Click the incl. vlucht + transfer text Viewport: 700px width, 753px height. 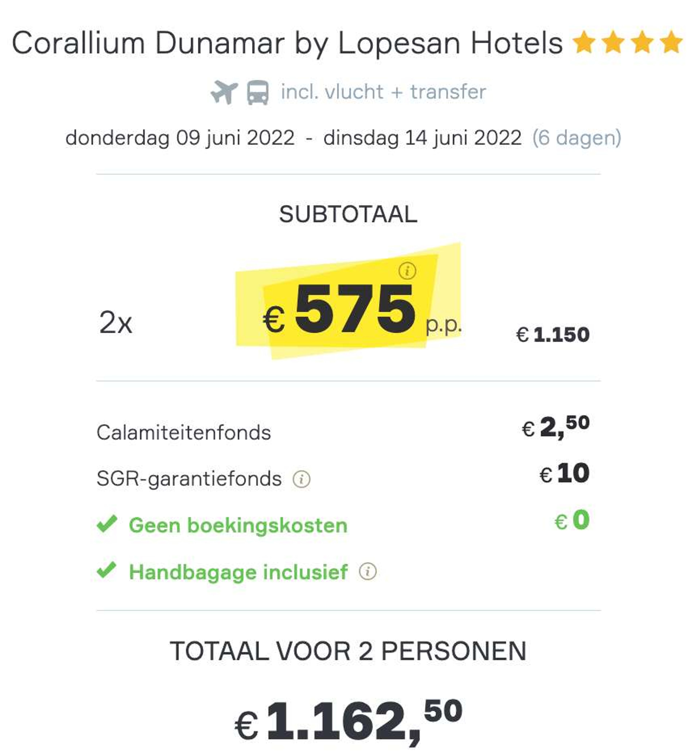[383, 92]
